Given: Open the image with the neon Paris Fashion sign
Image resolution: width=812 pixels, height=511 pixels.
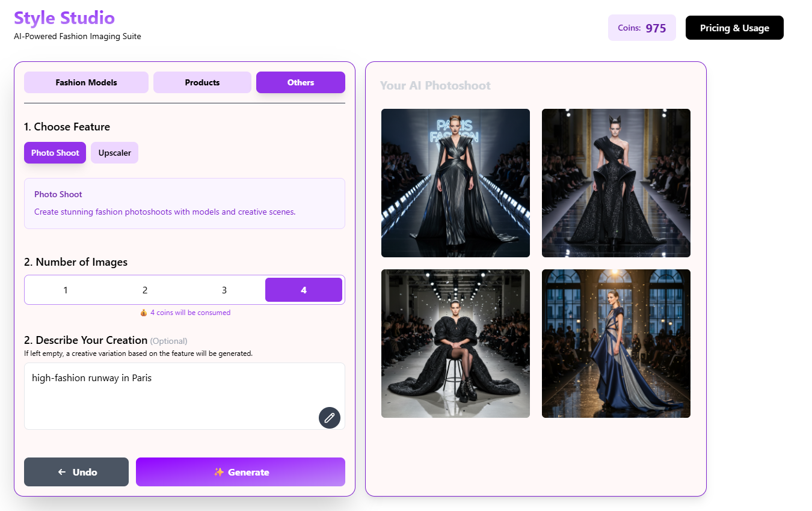Looking at the screenshot, I should click(x=455, y=183).
